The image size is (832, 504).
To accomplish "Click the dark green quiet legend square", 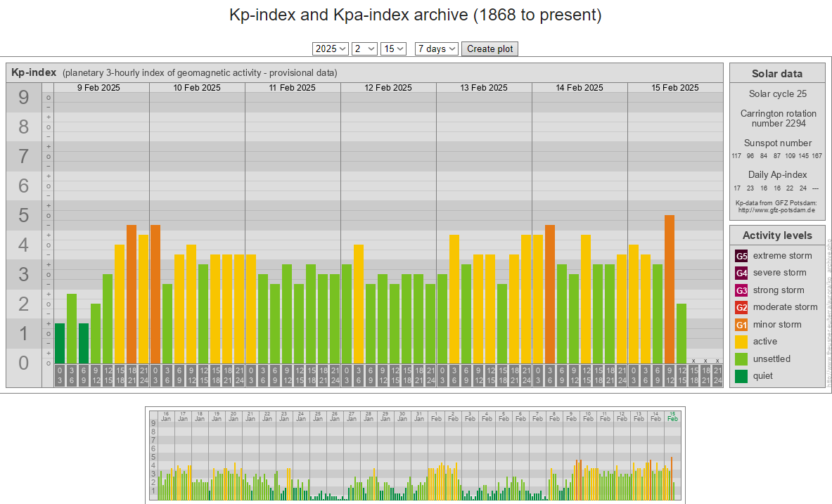I will [x=741, y=376].
